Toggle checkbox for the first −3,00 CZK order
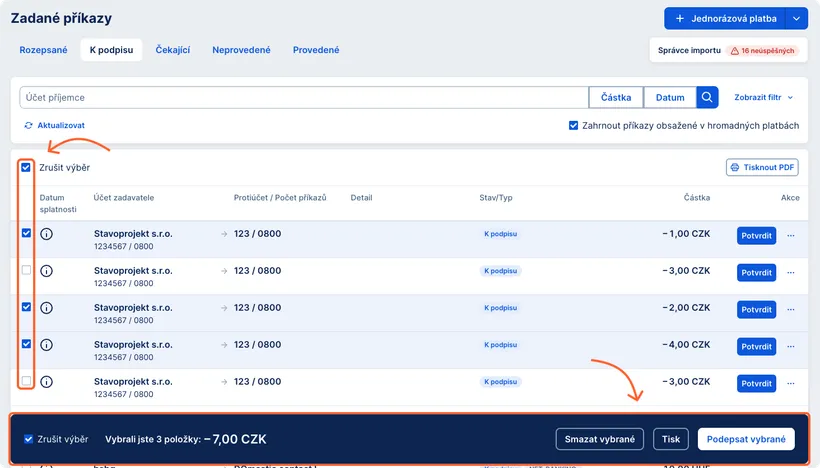The width and height of the screenshot is (820, 468). [26, 271]
